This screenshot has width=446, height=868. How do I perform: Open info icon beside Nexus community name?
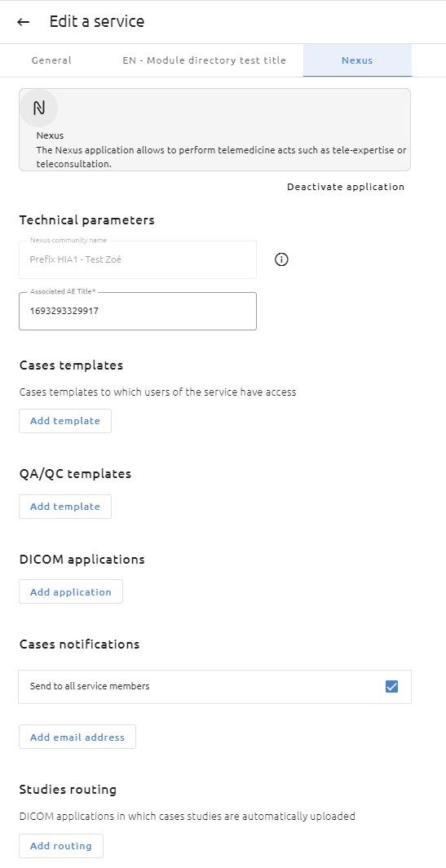click(x=281, y=259)
